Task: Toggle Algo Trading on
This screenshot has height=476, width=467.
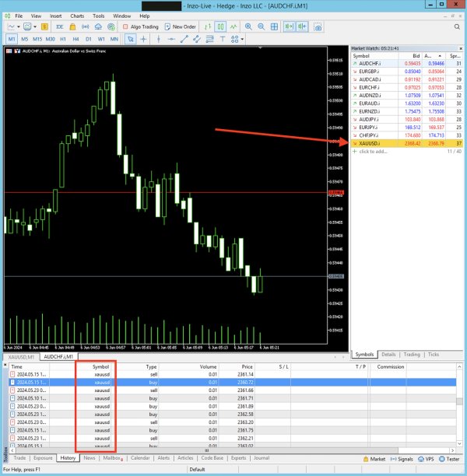Action: tap(141, 26)
